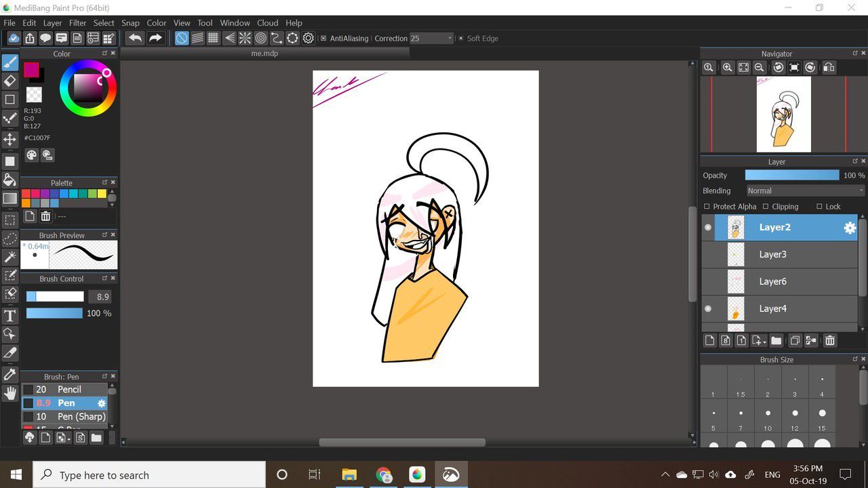Hide Layer4 using its visibility dot
Viewport: 868px width, 488px height.
708,308
